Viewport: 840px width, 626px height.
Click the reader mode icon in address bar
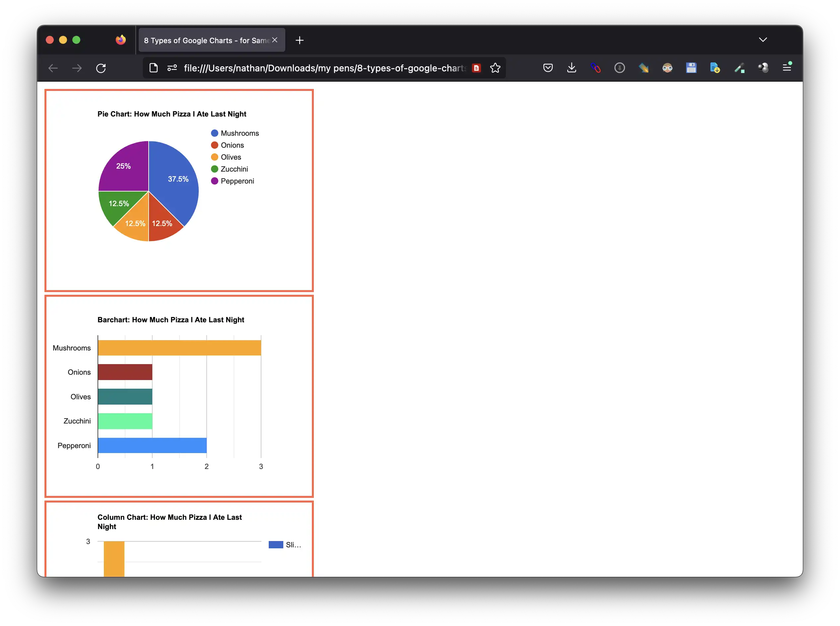[477, 68]
